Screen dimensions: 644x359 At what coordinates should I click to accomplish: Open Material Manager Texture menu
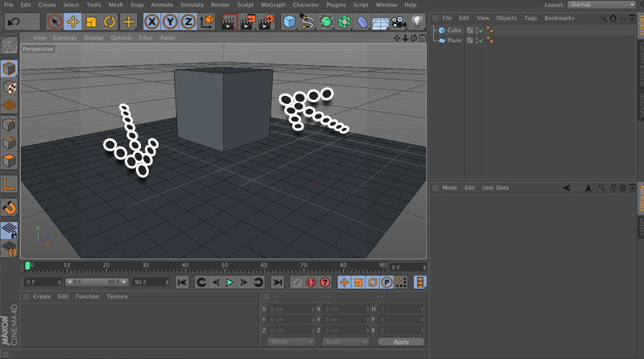point(117,296)
